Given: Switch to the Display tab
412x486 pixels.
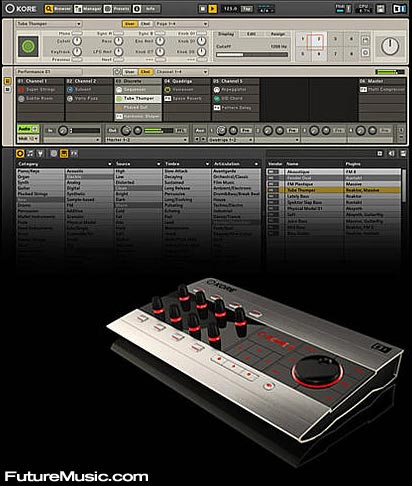Looking at the screenshot, I should click(226, 34).
